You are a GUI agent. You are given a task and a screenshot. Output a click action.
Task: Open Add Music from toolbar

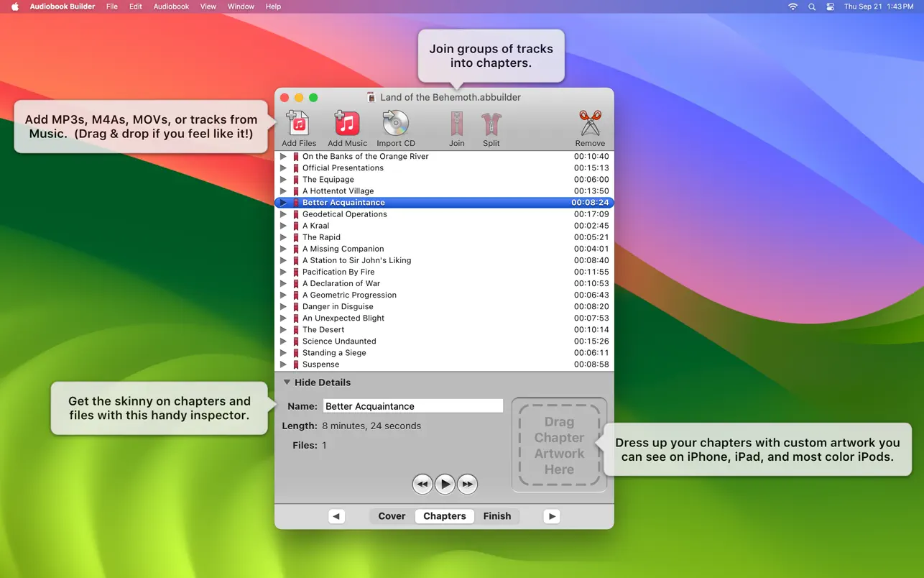(347, 124)
